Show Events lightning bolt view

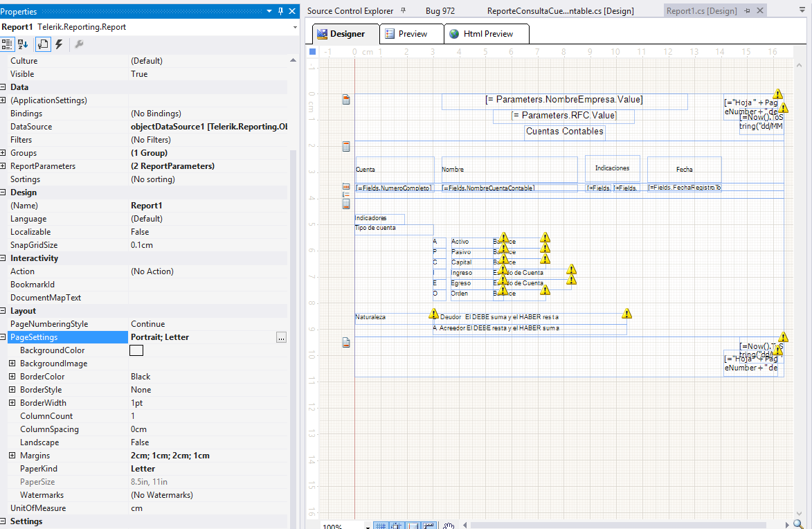tap(59, 44)
